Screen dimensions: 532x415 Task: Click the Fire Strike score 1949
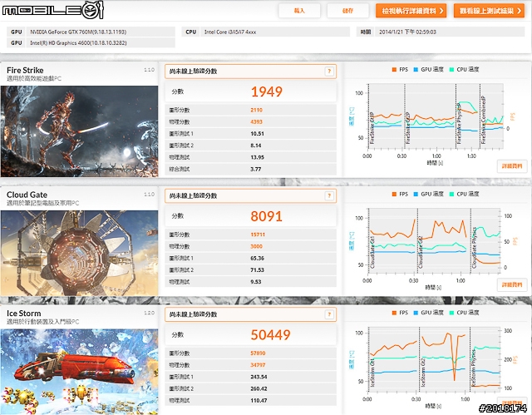pyautogui.click(x=267, y=91)
